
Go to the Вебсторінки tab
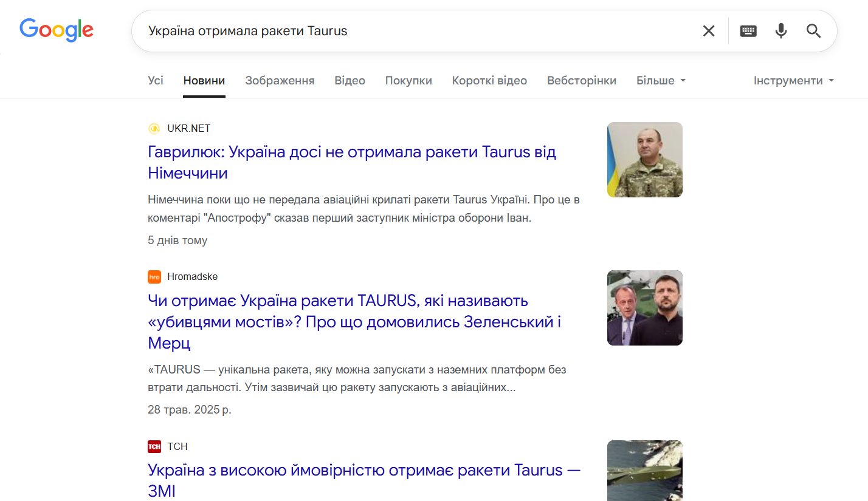coord(582,81)
